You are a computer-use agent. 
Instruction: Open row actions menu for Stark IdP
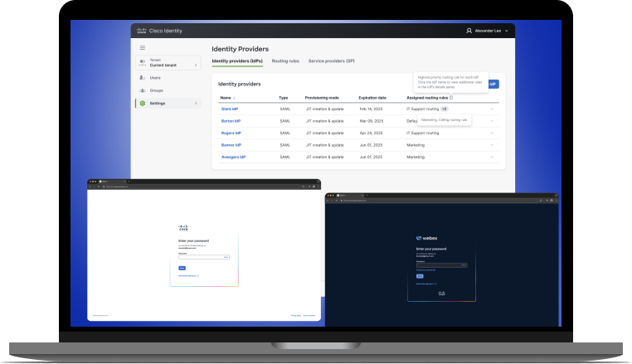(492, 109)
